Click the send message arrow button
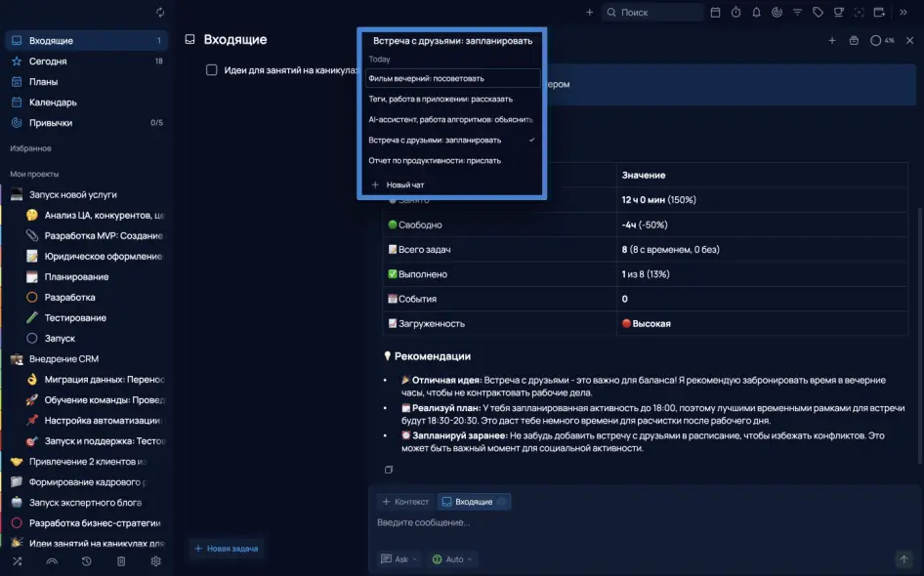Screen dimensions: 924x576 pyautogui.click(x=903, y=559)
